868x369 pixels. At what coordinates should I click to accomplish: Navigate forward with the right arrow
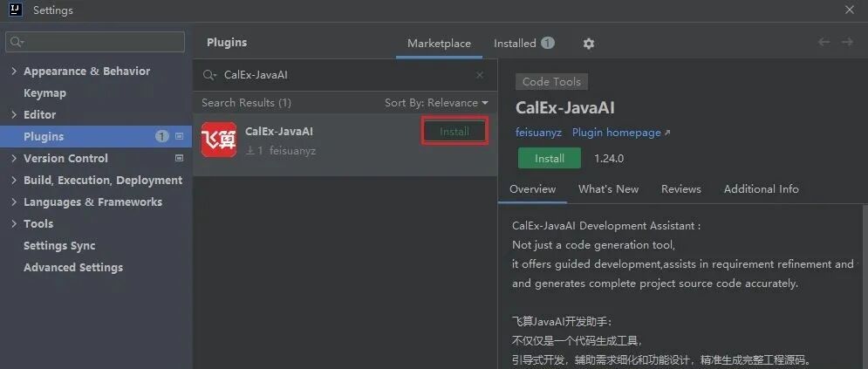[847, 42]
